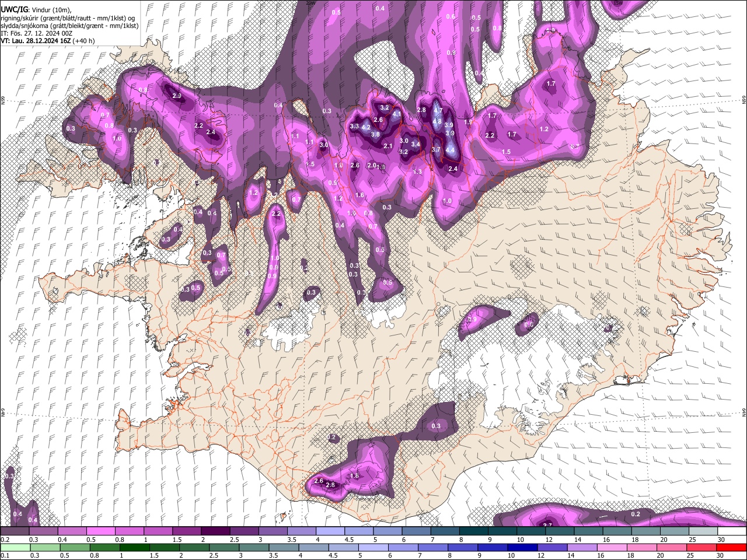Click the 3.7 precipitation value on the map
The image size is (747, 560).
(x=436, y=150)
